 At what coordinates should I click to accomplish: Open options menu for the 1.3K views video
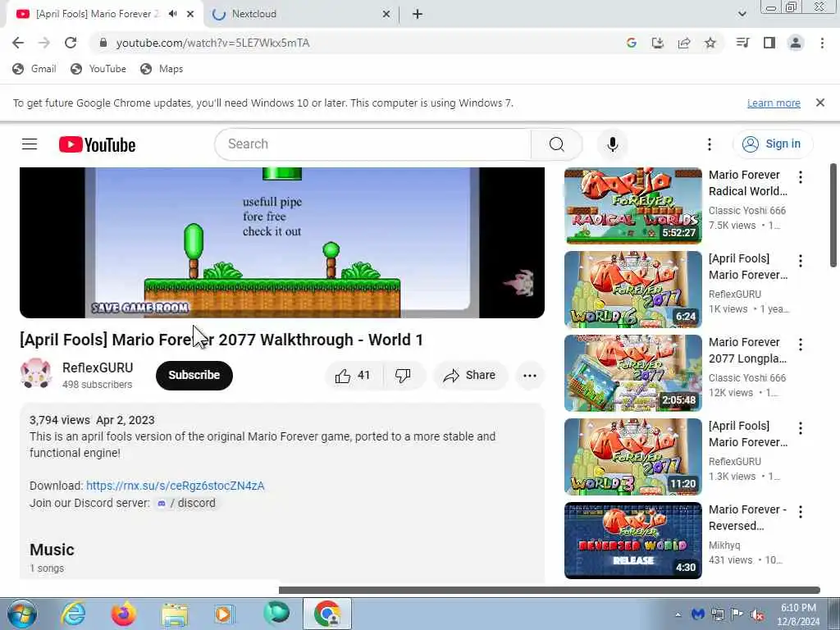pyautogui.click(x=801, y=428)
